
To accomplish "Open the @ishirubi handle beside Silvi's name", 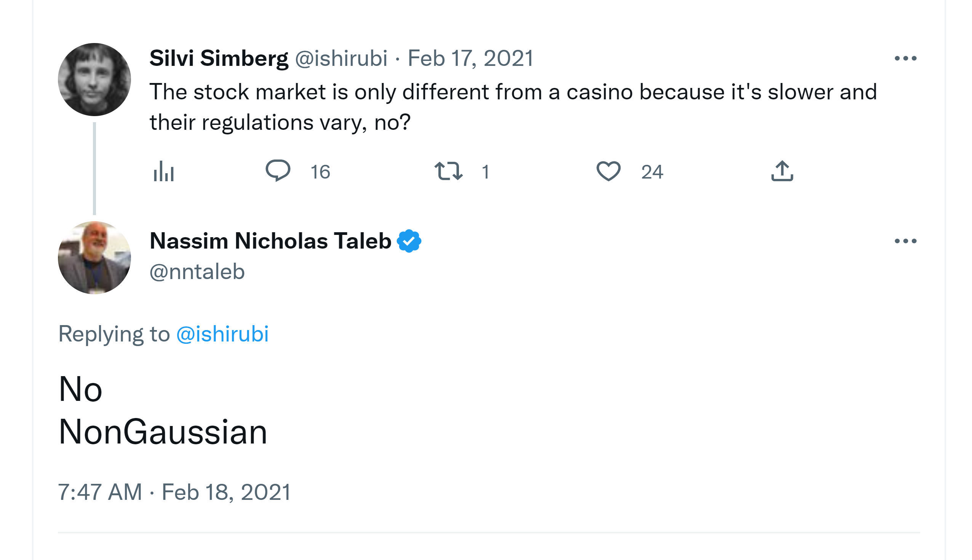I will coord(341,59).
